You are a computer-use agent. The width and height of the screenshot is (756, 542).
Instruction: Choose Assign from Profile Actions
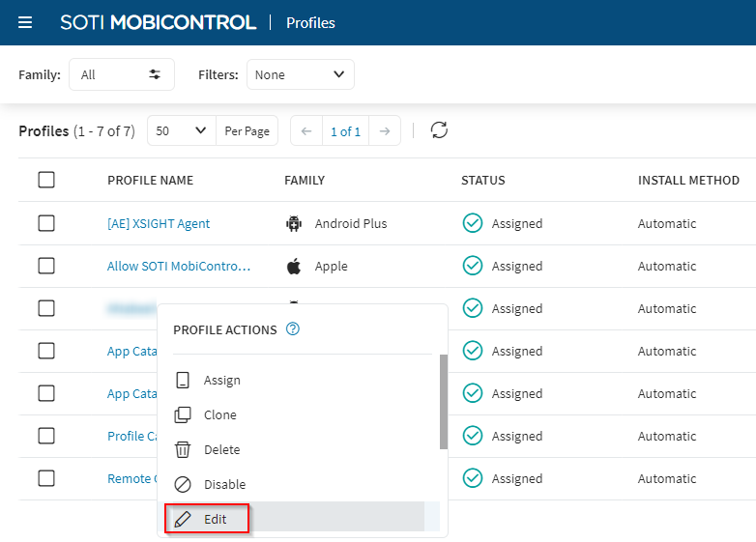pyautogui.click(x=299, y=380)
